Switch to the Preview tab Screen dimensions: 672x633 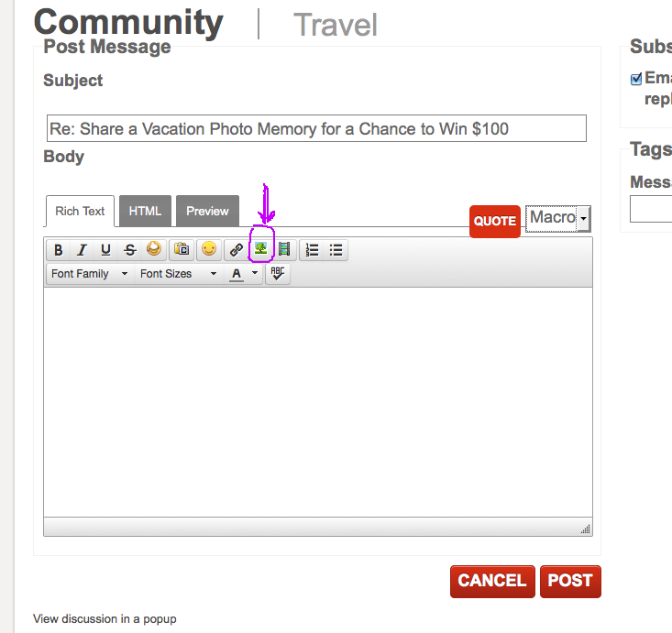(207, 211)
